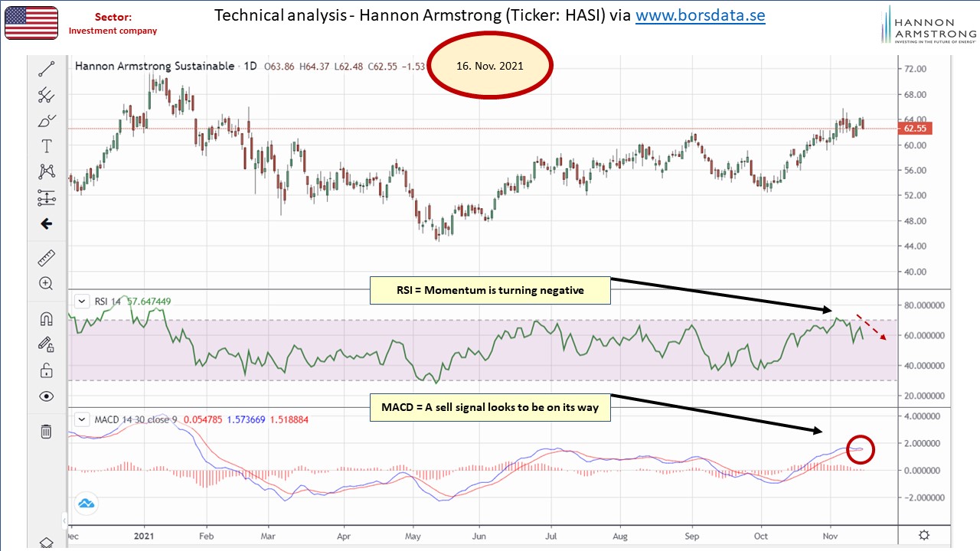Open the www.borsdata.se link
The height and width of the screenshot is (551, 980).
(x=700, y=15)
